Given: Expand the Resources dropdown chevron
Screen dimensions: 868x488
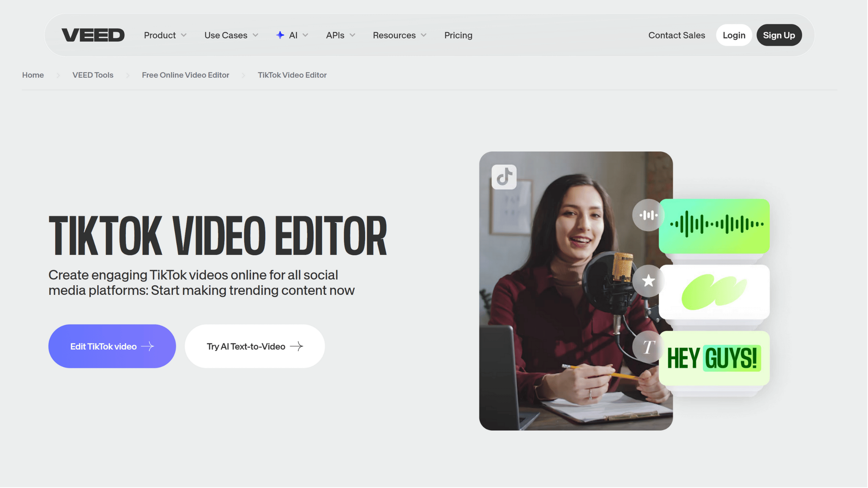Looking at the screenshot, I should click(424, 35).
